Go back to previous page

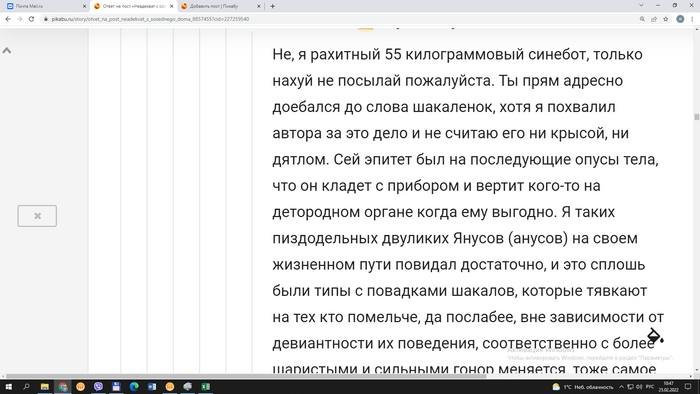pos(8,19)
